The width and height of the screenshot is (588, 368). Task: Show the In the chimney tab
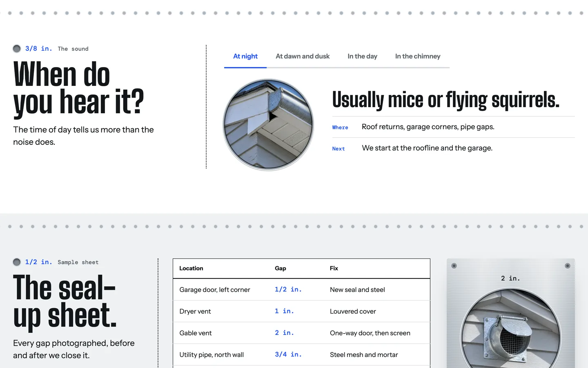coord(418,56)
